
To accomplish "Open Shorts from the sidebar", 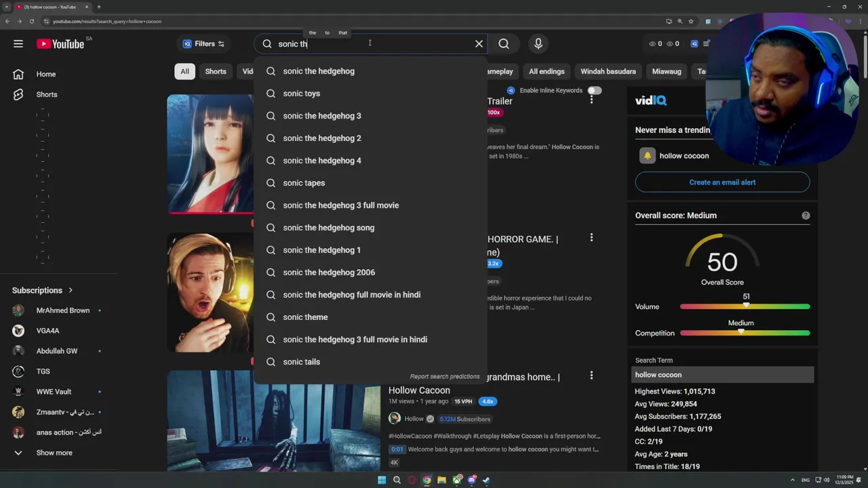I will [x=47, y=95].
